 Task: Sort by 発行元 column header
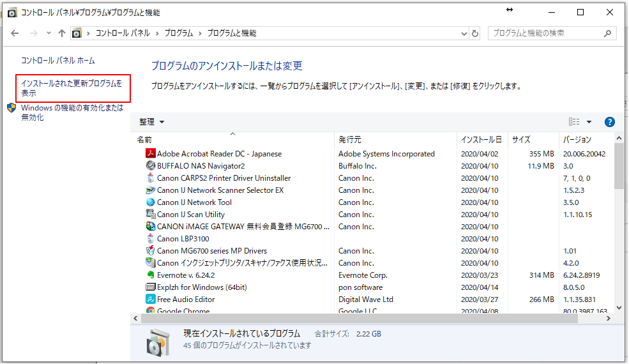[x=395, y=139]
